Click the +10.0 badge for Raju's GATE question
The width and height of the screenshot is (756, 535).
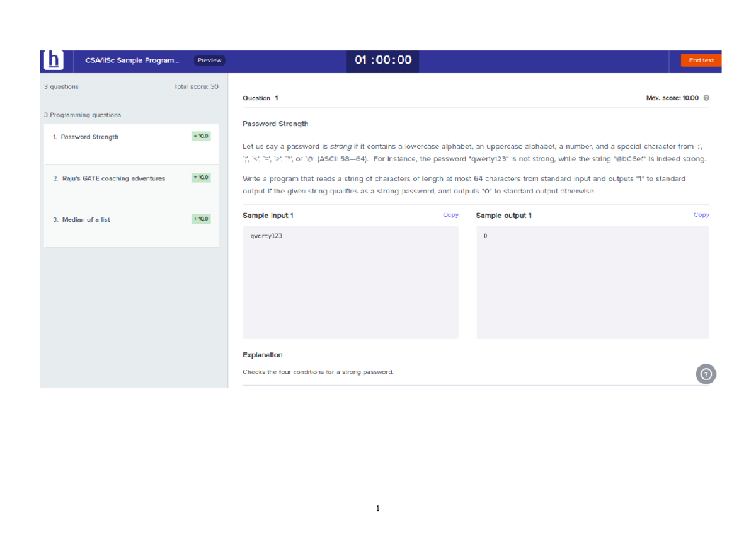click(201, 178)
